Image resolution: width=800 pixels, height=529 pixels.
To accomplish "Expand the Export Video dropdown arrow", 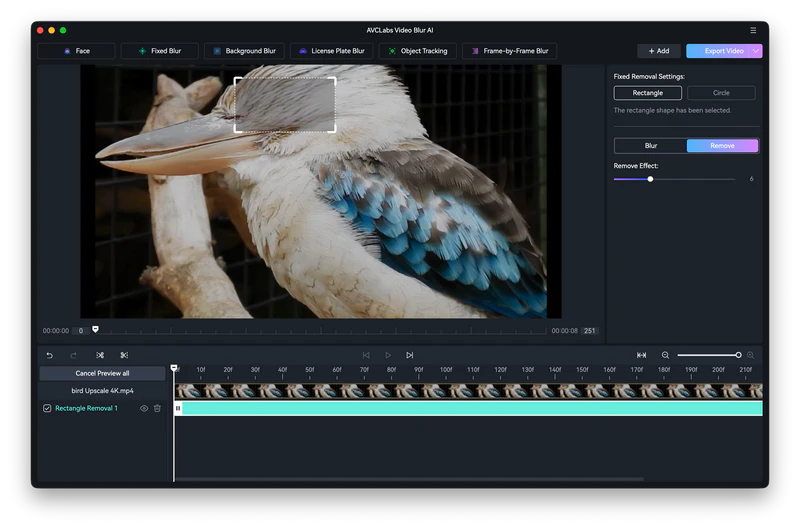I will tap(756, 51).
